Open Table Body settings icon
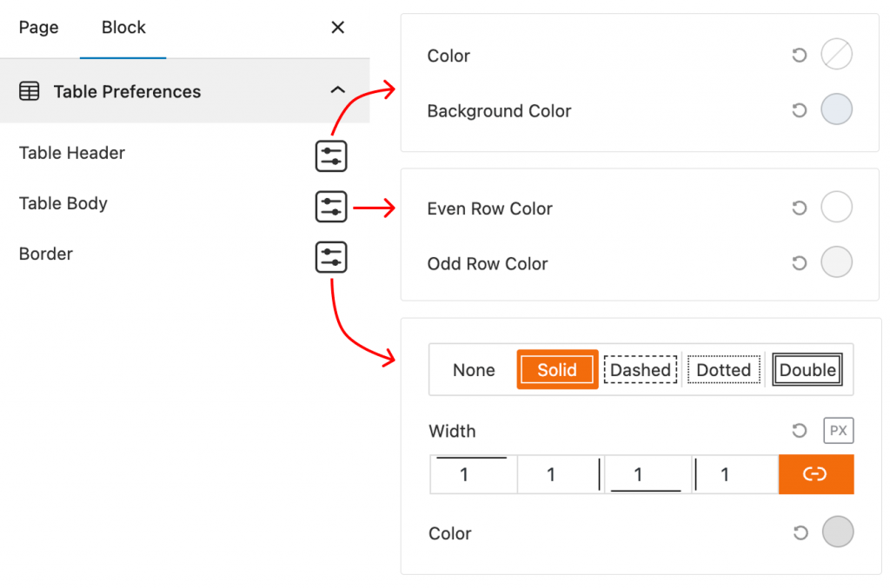Image resolution: width=890 pixels, height=588 pixels. pos(331,207)
